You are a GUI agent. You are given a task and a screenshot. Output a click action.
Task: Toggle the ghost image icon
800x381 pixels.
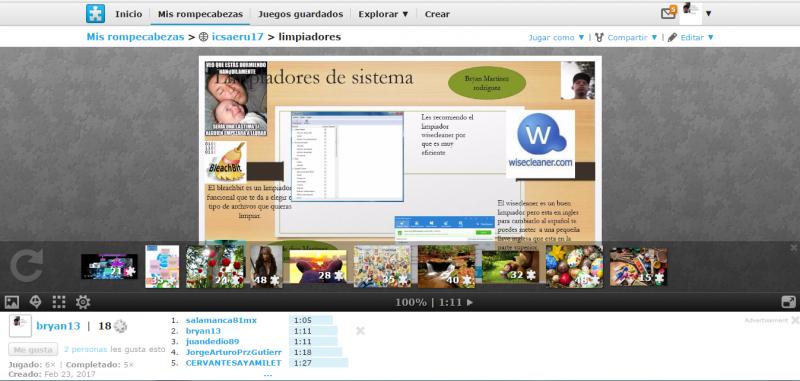[35, 302]
